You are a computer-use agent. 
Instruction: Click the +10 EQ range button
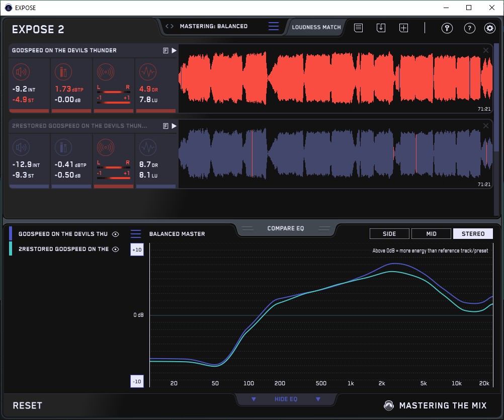point(137,249)
